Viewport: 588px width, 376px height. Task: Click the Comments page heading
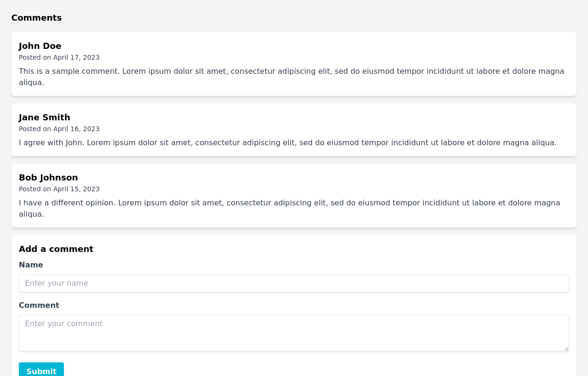click(x=37, y=18)
